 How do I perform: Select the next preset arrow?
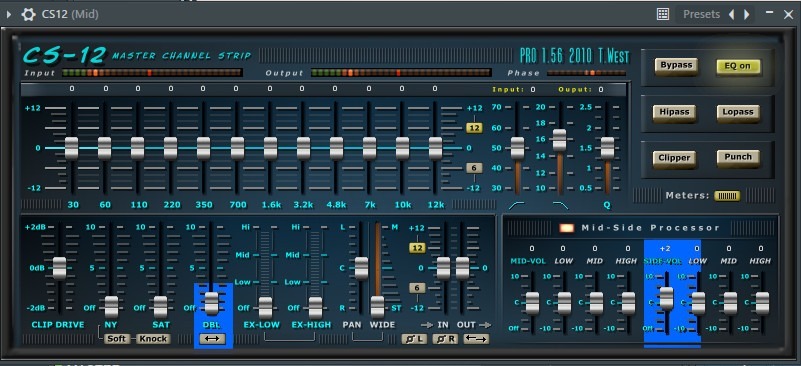[x=747, y=14]
